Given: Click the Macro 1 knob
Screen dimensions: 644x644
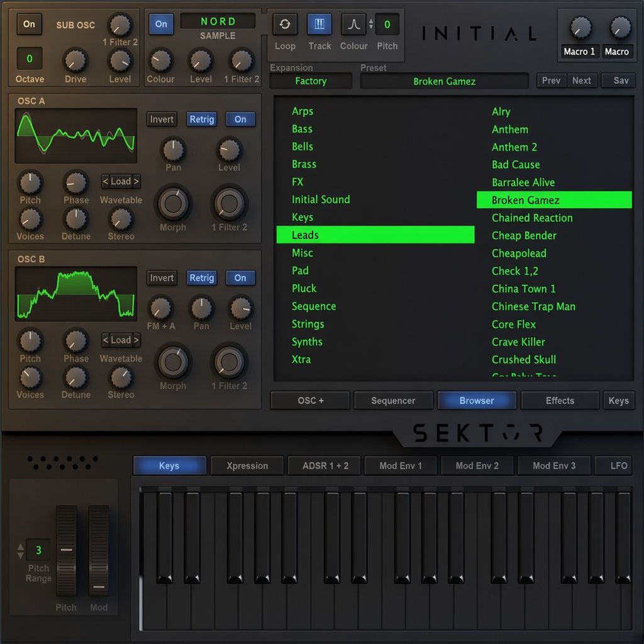Looking at the screenshot, I should (580, 28).
